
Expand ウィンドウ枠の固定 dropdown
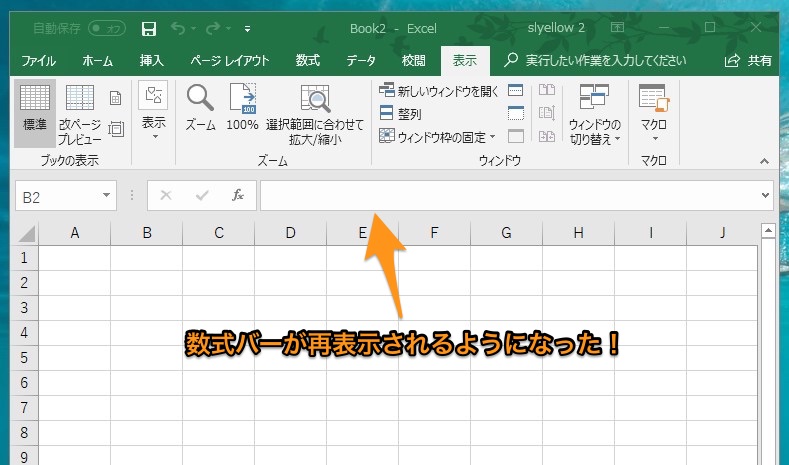point(437,137)
